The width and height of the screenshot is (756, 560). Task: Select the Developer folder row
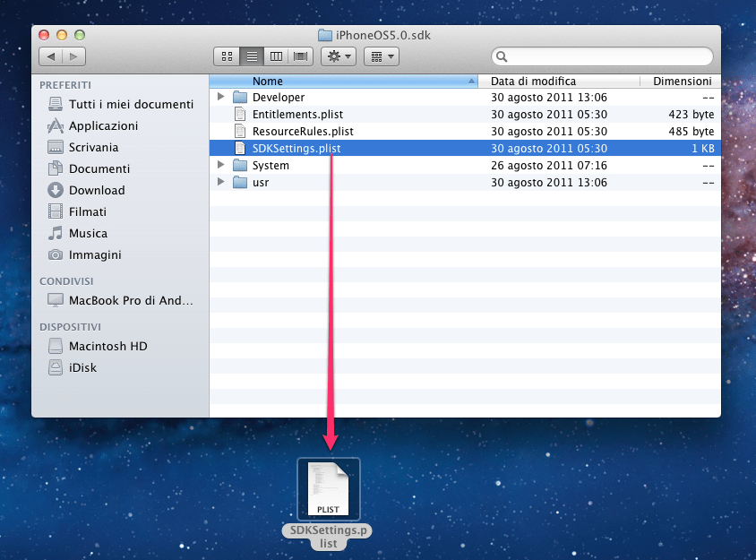(465, 98)
